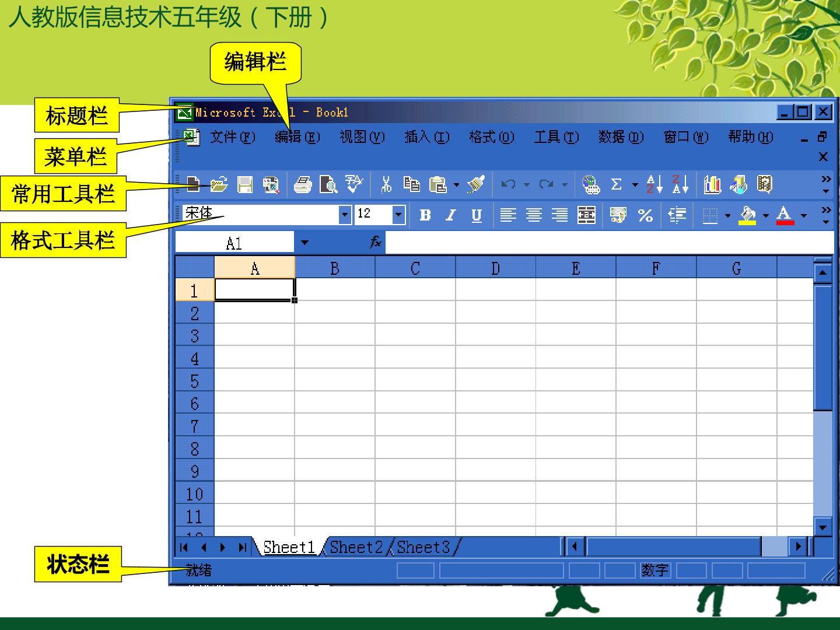
Task: Click the Print icon in toolbar
Action: tap(302, 185)
